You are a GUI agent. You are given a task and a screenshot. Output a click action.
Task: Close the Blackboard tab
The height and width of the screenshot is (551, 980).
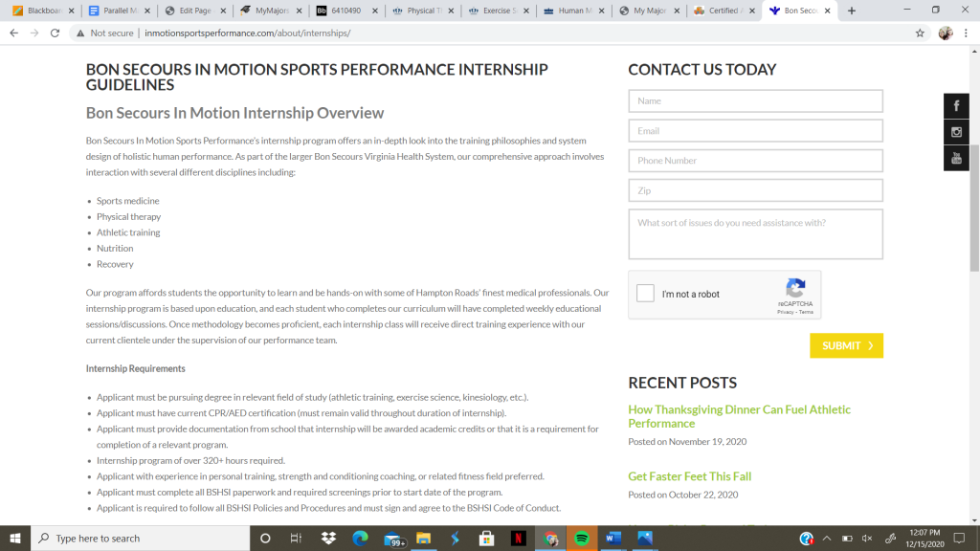(x=71, y=11)
